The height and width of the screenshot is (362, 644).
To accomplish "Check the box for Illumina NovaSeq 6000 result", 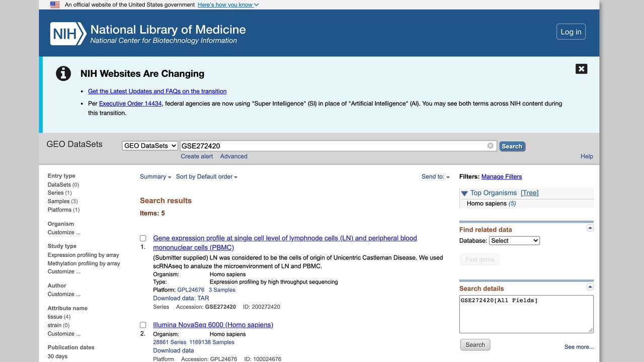I will point(143,325).
